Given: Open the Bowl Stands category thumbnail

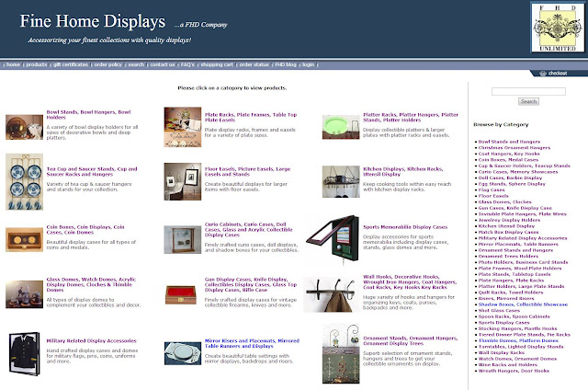Looking at the screenshot, I should point(24,127).
